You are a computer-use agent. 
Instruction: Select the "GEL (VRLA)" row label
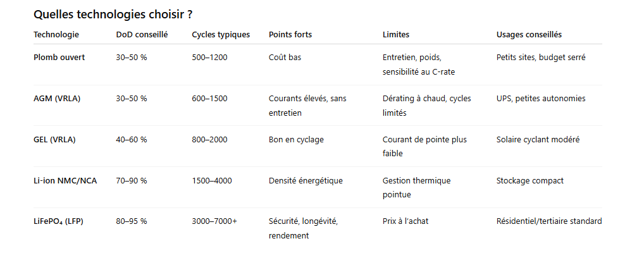[x=54, y=140]
